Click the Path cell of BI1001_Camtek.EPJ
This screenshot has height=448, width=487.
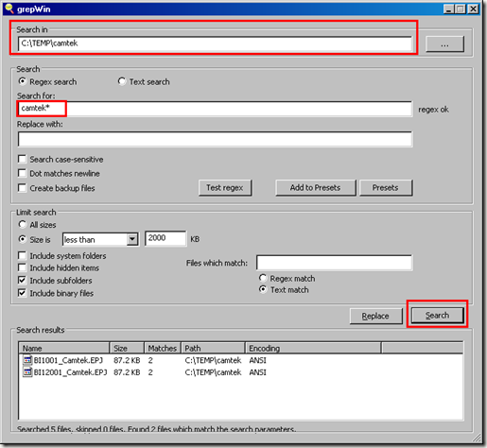pyautogui.click(x=213, y=360)
